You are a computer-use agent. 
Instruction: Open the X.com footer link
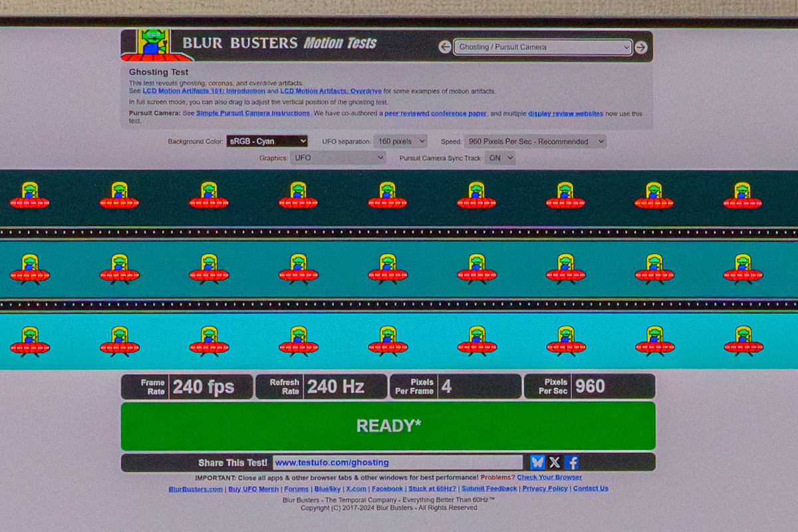point(356,489)
